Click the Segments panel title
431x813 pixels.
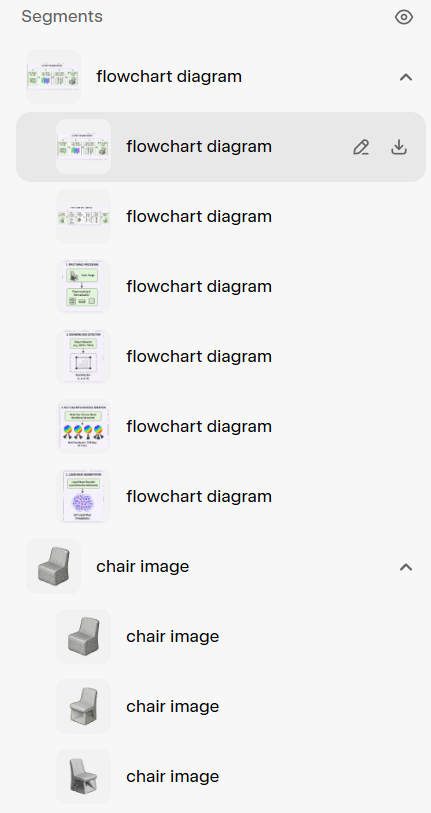coord(62,17)
